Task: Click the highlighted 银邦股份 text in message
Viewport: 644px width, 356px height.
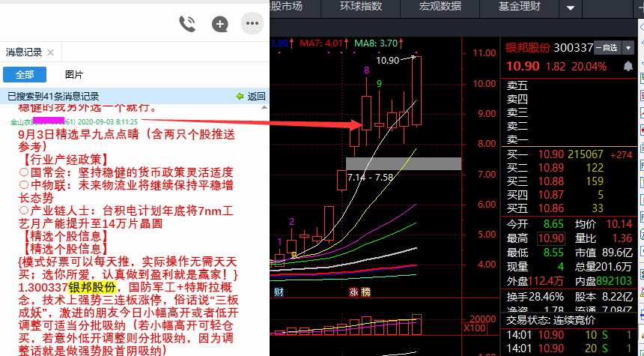Action: [x=92, y=287]
